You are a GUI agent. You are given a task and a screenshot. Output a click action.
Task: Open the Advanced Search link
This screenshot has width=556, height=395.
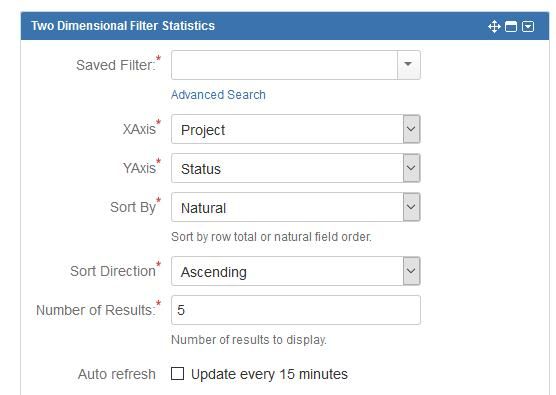[x=218, y=95]
